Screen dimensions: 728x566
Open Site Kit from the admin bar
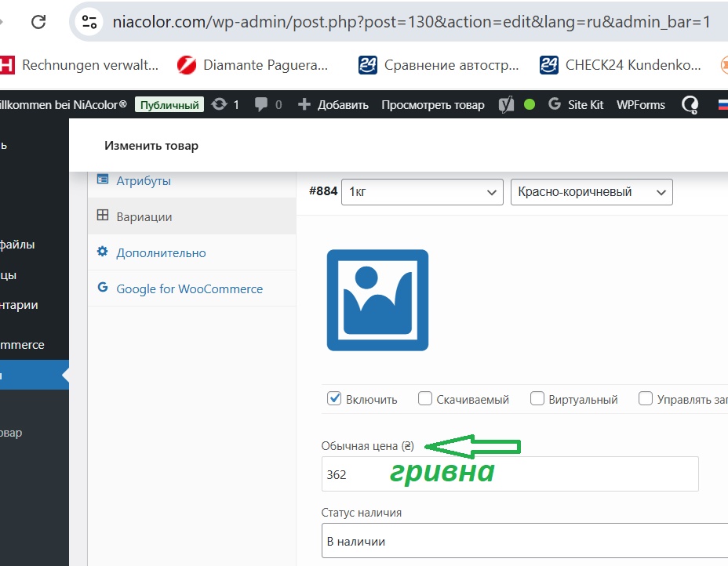tap(576, 104)
